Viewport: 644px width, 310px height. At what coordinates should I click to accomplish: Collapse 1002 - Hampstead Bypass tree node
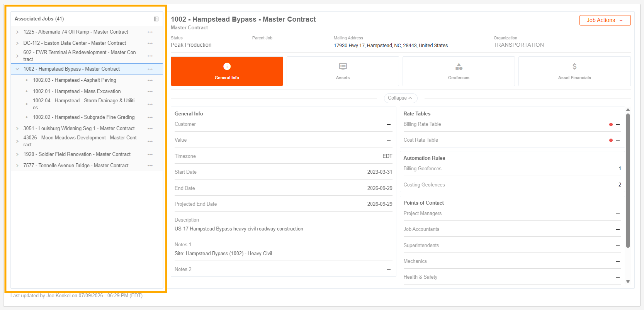click(x=17, y=69)
